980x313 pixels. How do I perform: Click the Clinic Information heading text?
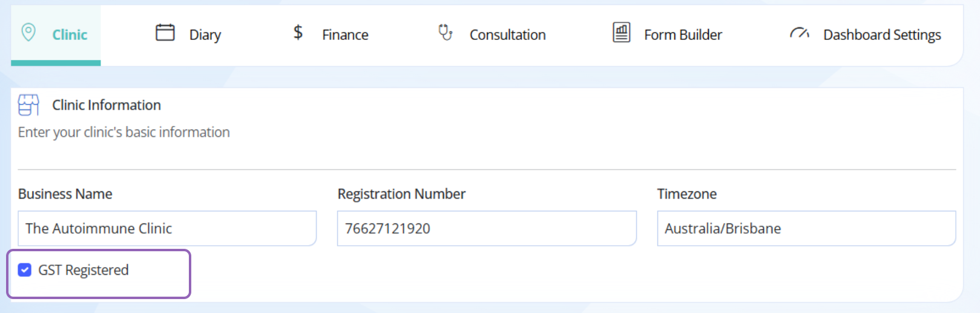[x=107, y=105]
